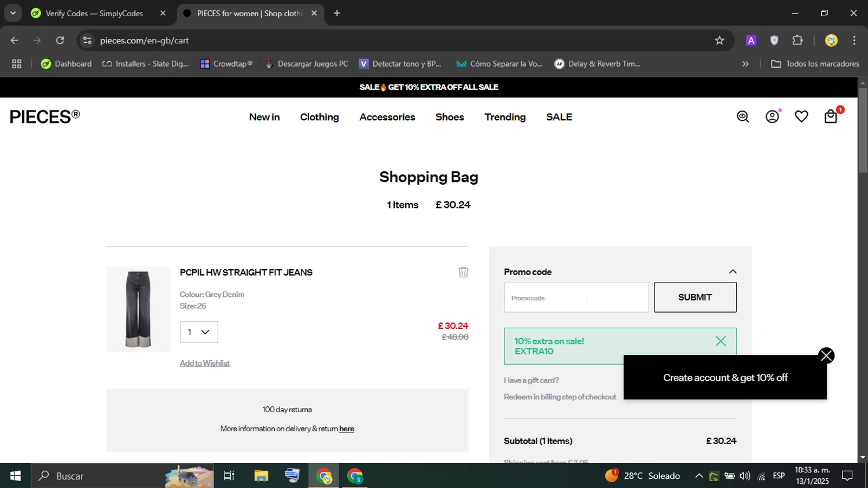The height and width of the screenshot is (488, 868).
Task: Click the jeans product thumbnail
Action: tap(138, 310)
